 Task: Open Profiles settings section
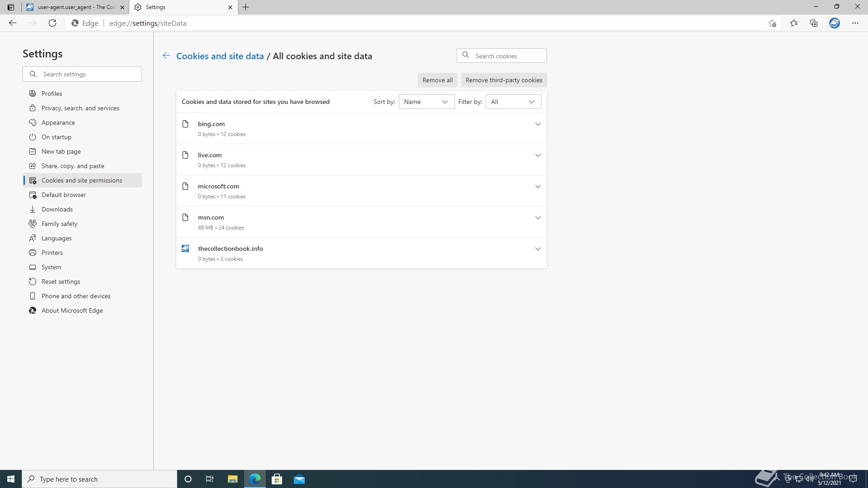tap(82, 94)
